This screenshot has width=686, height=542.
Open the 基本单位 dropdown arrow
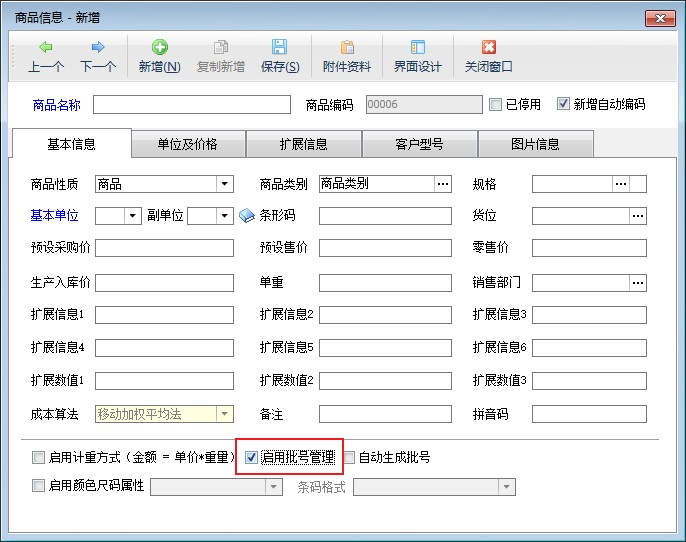click(133, 215)
